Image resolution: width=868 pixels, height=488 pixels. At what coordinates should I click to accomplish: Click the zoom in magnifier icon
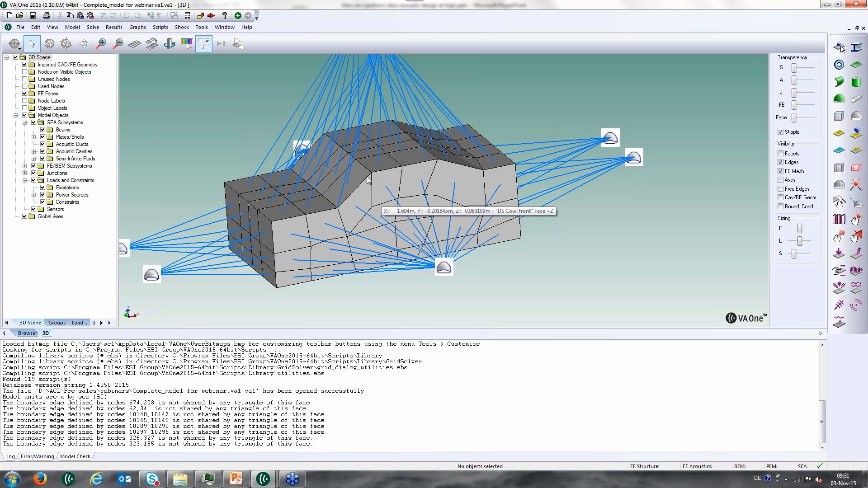101,44
